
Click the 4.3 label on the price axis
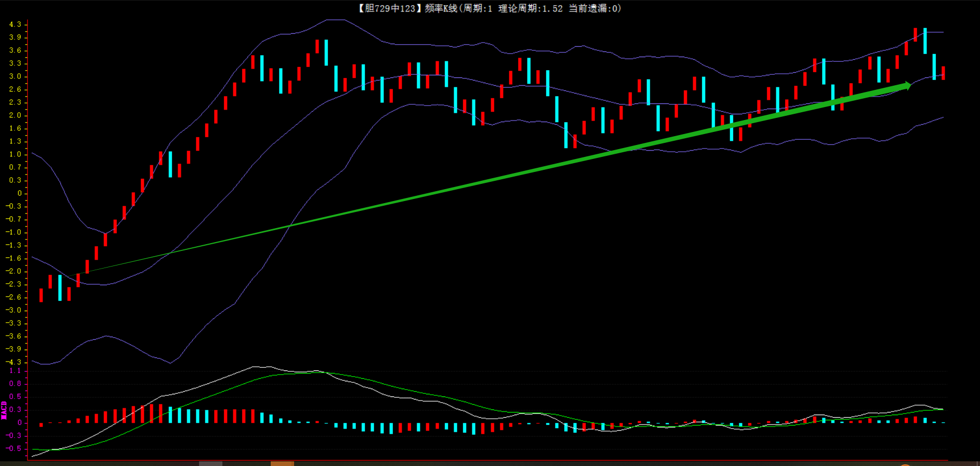click(x=15, y=24)
